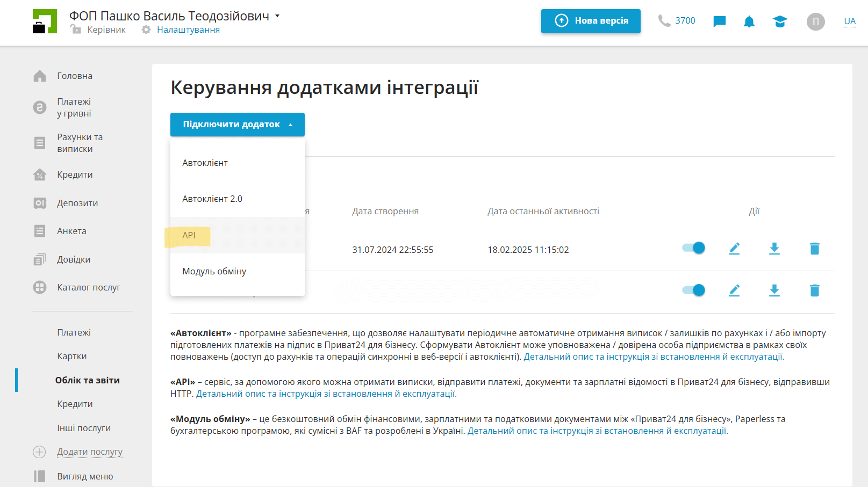Open Модуль обміну instructions link
This screenshot has width=868, height=487.
[598, 431]
